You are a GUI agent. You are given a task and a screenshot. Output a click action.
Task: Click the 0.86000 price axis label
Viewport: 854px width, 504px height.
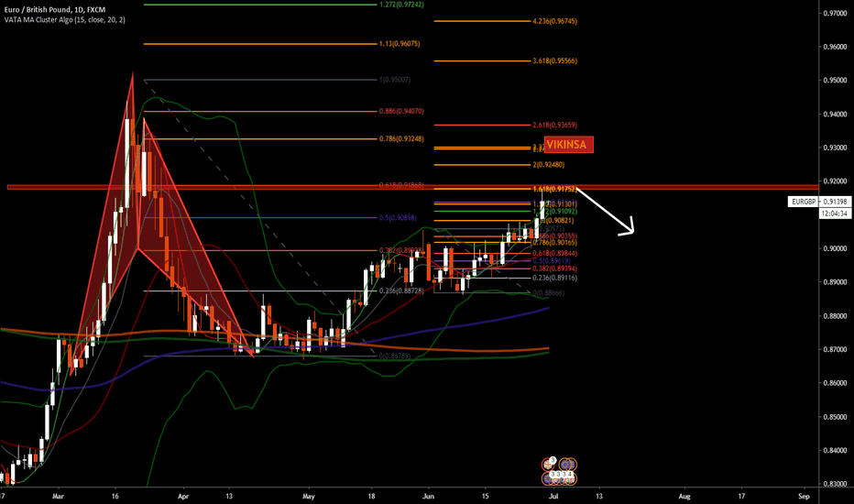(x=835, y=383)
